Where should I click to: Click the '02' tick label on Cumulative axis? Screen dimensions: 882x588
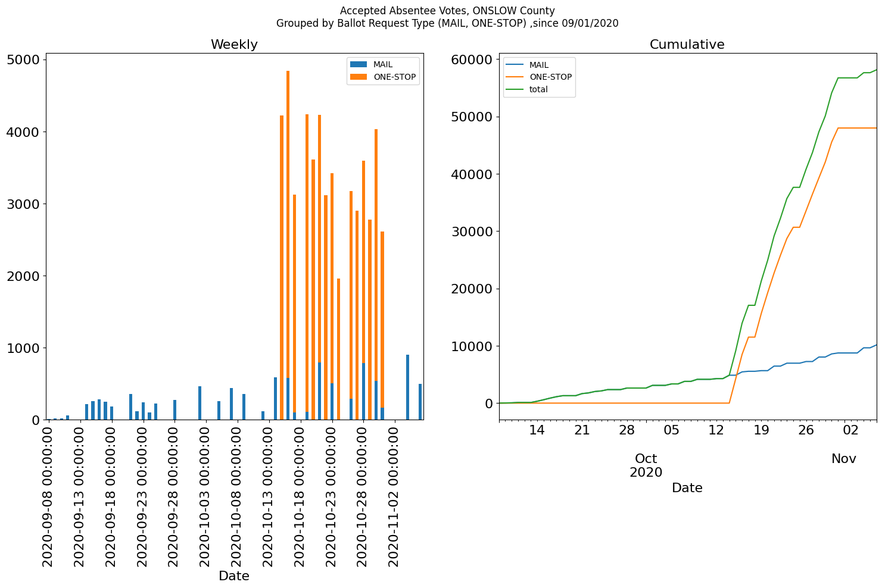(x=850, y=430)
